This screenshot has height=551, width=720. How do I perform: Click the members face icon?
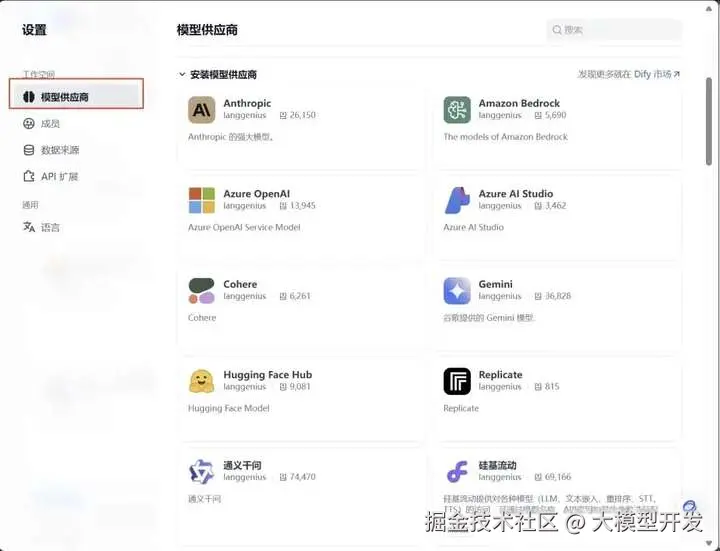pyautogui.click(x=28, y=124)
